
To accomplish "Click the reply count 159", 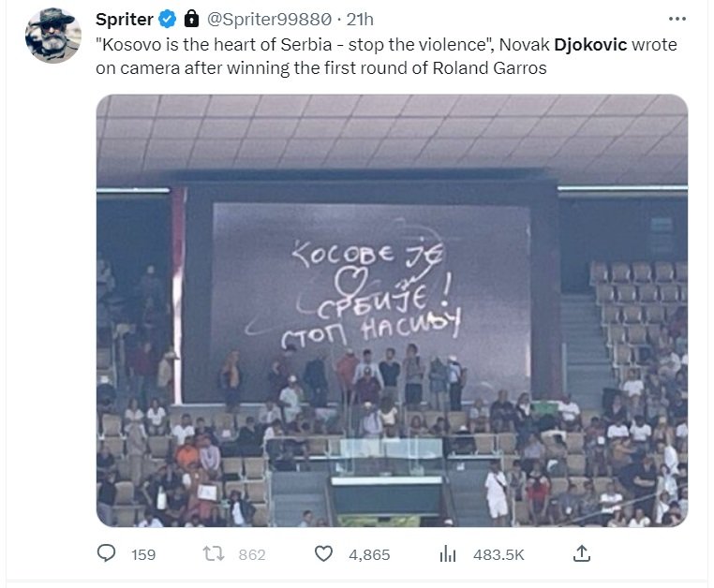I will point(143,554).
